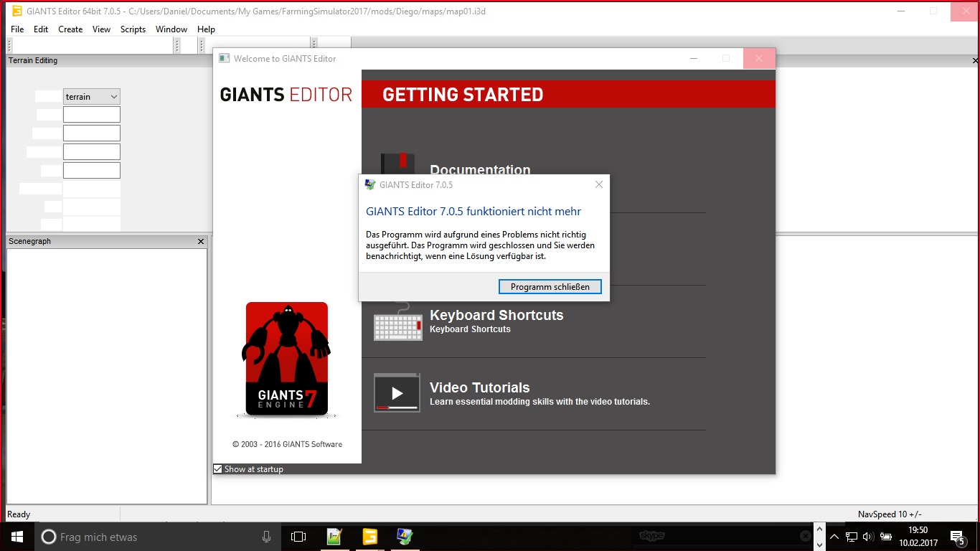
Task: Open the Create menu
Action: click(x=70, y=29)
